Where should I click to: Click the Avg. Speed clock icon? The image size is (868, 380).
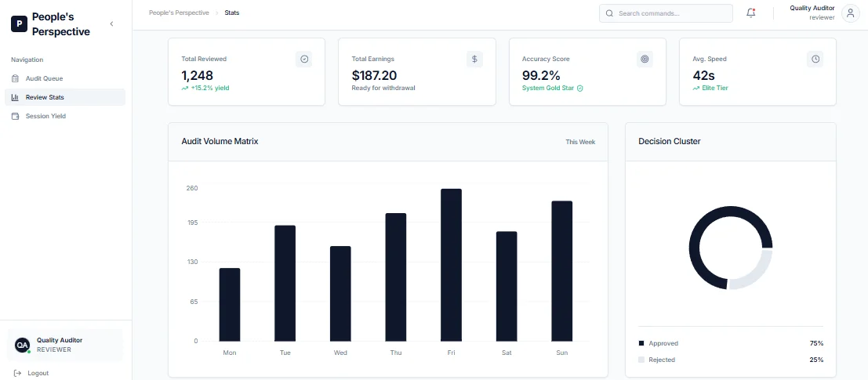point(815,60)
